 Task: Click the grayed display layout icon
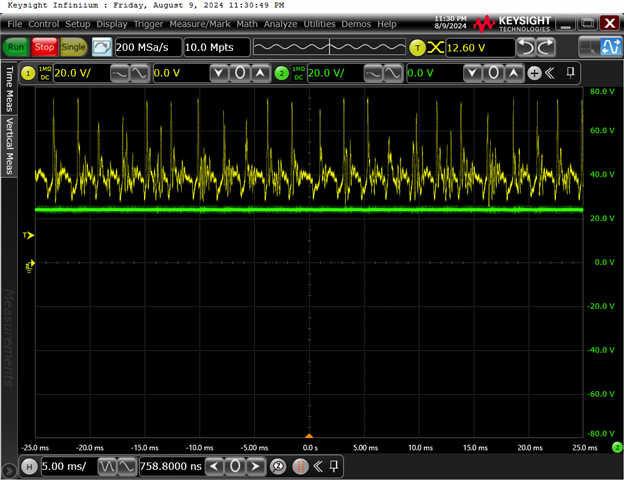(589, 47)
